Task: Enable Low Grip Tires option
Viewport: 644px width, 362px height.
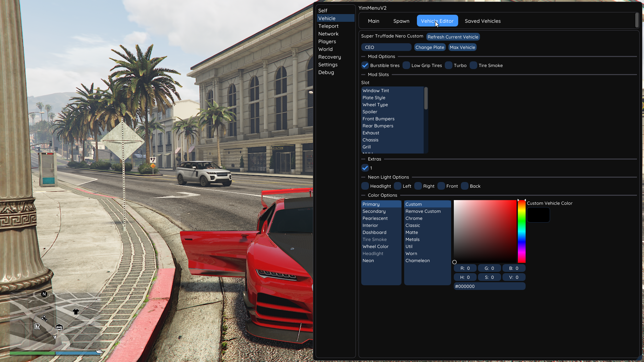Action: click(x=406, y=65)
